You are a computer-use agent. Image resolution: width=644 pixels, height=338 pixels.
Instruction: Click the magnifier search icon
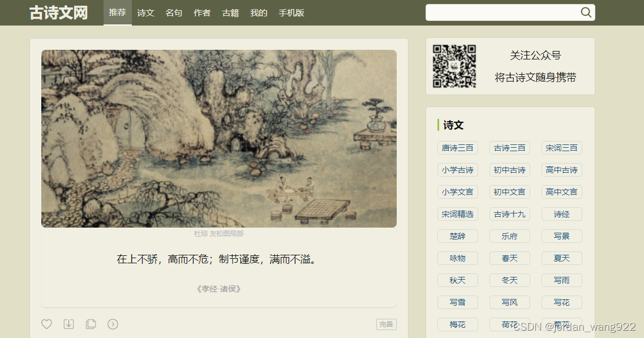pyautogui.click(x=586, y=12)
